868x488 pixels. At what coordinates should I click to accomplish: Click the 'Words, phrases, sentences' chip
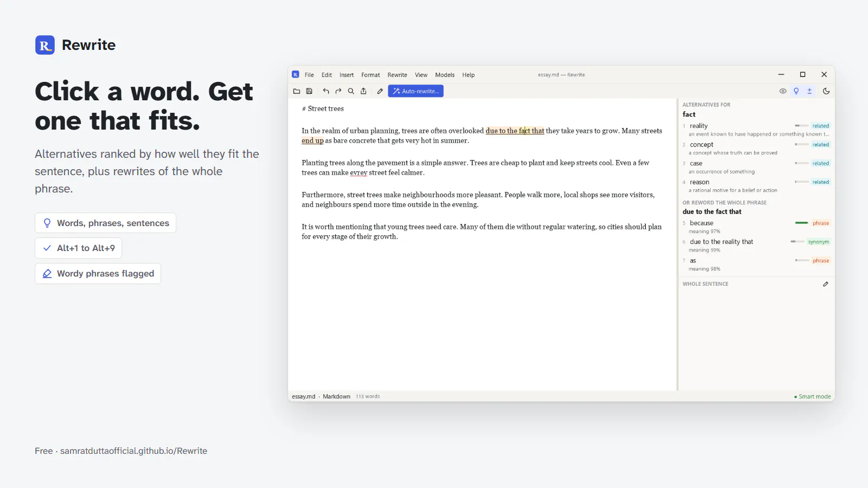(105, 223)
